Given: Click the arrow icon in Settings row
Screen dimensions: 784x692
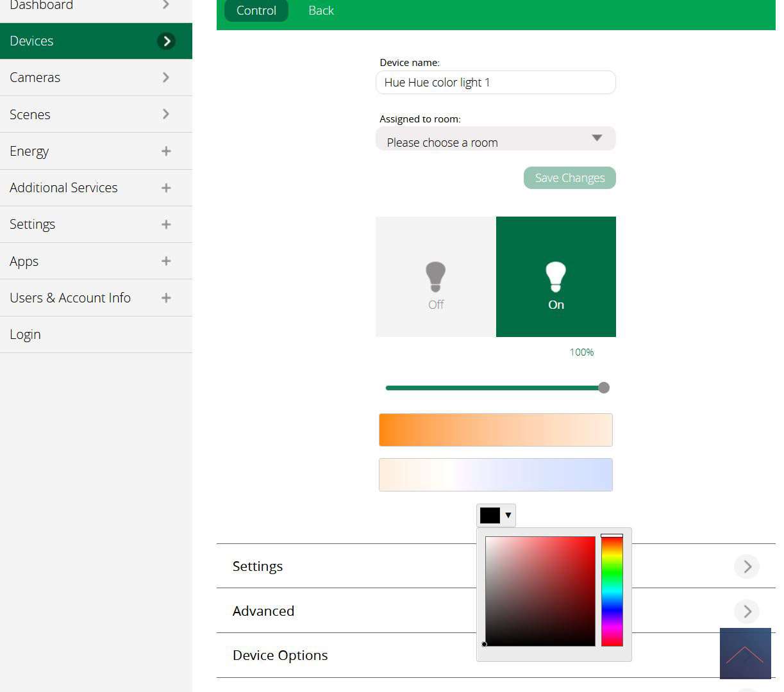Looking at the screenshot, I should click(747, 566).
